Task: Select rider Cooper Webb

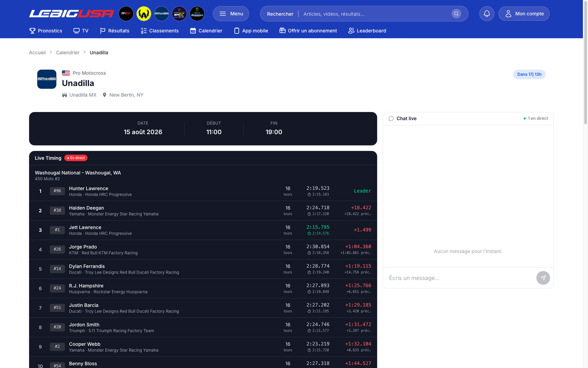Action: 85,344
